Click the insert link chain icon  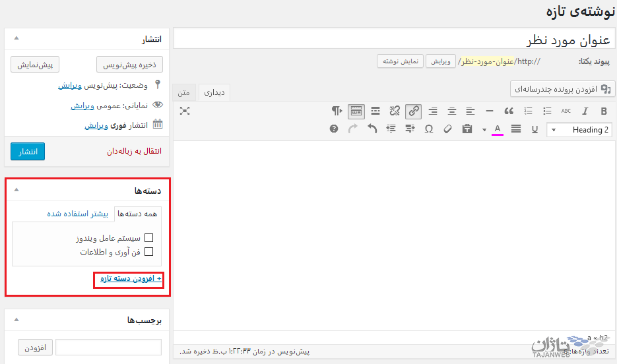pos(414,111)
